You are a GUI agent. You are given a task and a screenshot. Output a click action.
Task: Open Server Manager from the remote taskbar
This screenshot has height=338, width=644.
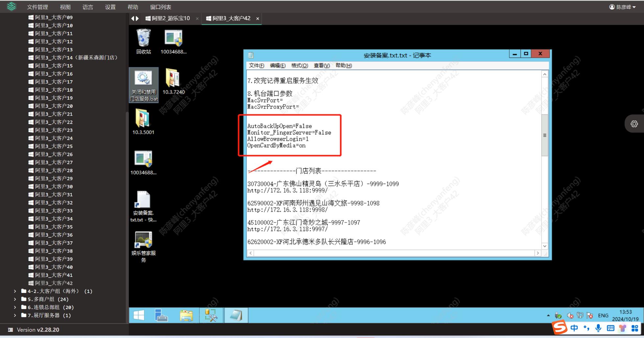coord(161,316)
